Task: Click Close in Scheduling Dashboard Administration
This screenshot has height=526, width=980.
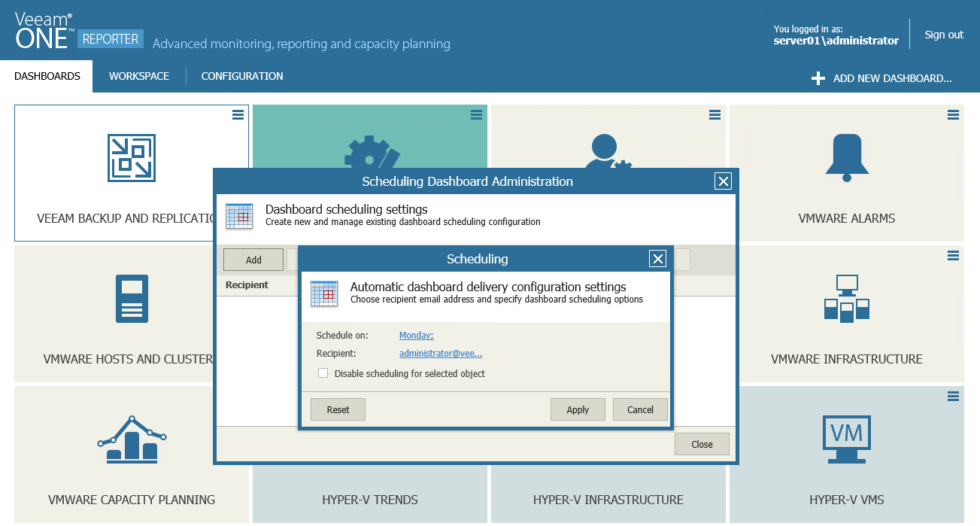Action: [x=702, y=444]
